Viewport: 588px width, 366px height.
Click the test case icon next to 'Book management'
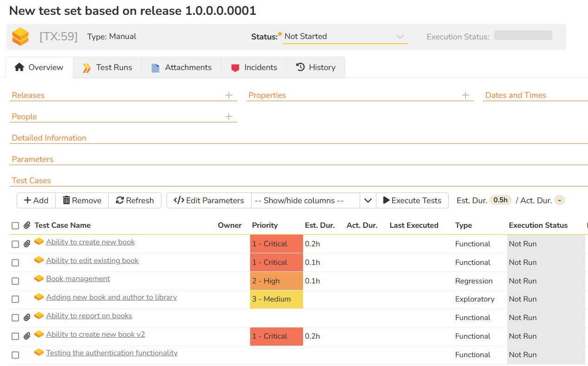(x=39, y=279)
